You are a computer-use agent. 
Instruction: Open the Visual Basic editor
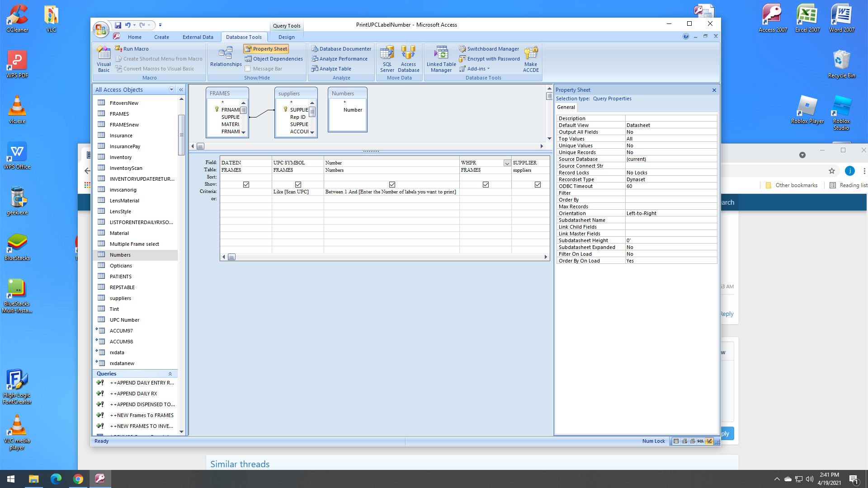coord(104,59)
